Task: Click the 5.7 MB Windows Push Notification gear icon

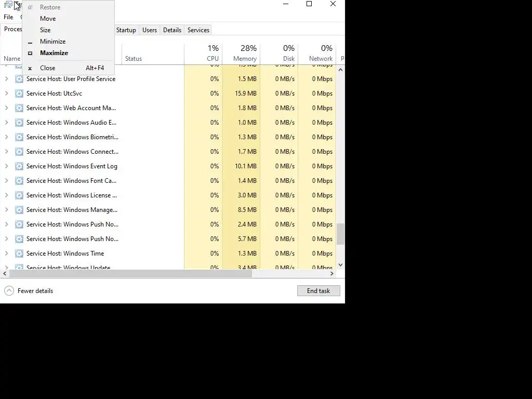Action: [x=19, y=240]
